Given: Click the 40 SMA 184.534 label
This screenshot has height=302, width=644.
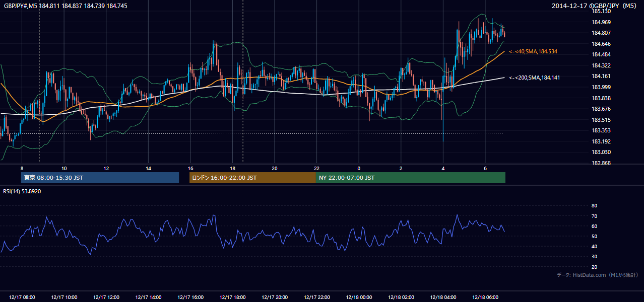Looking at the screenshot, I should click(533, 51).
